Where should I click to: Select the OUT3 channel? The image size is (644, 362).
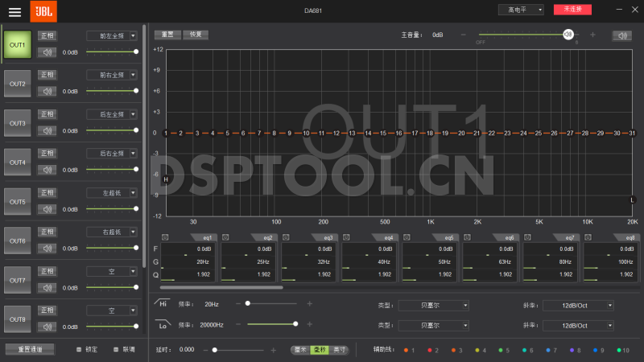pos(18,123)
